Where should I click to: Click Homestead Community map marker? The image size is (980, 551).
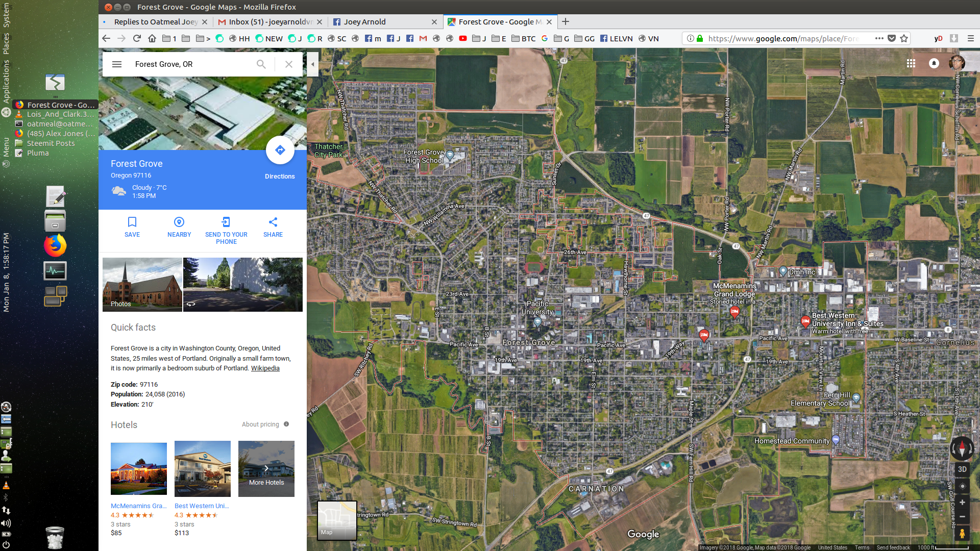click(836, 440)
